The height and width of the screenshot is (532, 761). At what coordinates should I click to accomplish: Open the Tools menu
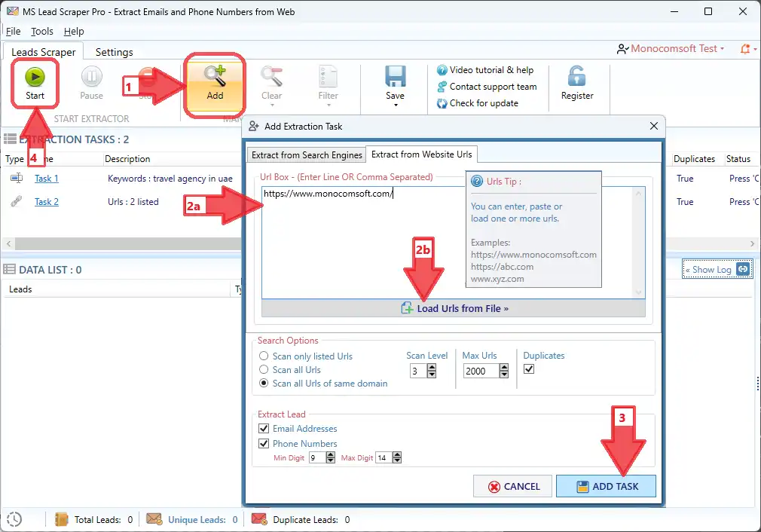[x=42, y=31]
